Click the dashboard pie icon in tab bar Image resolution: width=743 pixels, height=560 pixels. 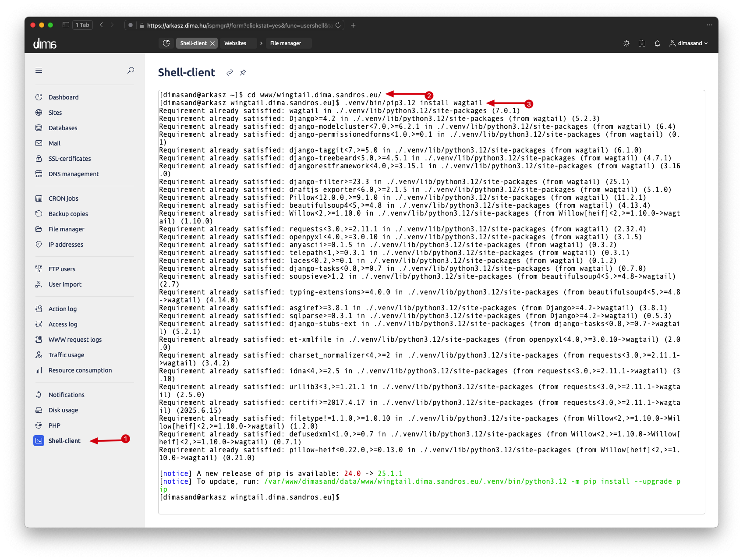(166, 43)
